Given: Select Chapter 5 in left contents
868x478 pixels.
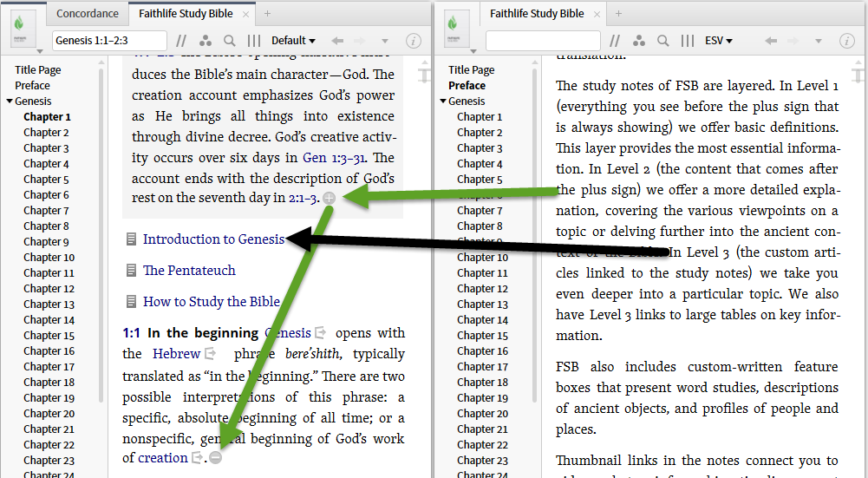Looking at the screenshot, I should (46, 180).
